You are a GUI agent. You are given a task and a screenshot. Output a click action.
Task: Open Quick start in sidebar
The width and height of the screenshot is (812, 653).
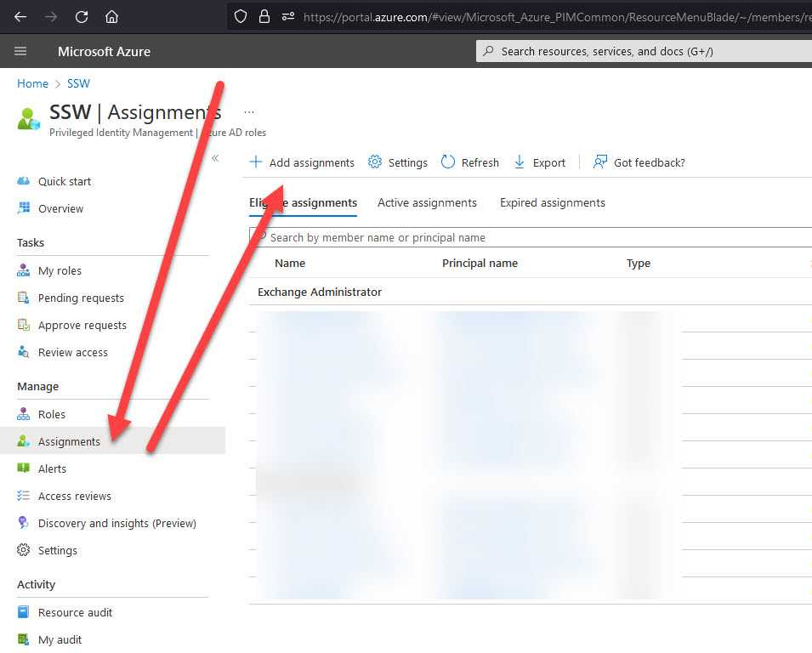pos(64,181)
